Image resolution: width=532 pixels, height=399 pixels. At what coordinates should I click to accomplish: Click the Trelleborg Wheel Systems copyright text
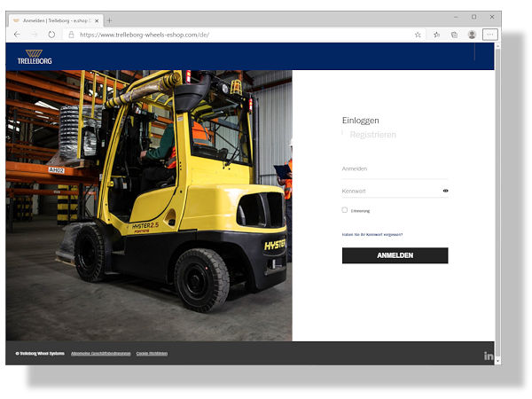coord(40,354)
